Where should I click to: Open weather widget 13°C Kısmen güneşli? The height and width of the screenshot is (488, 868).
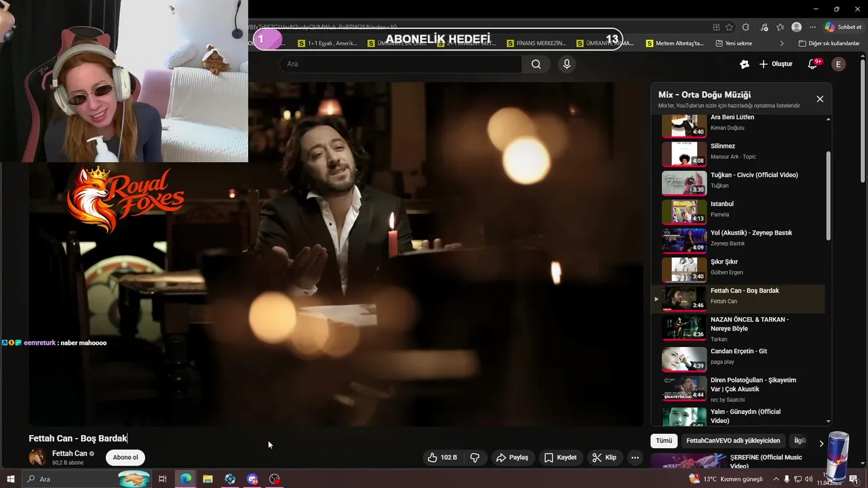[x=726, y=479]
